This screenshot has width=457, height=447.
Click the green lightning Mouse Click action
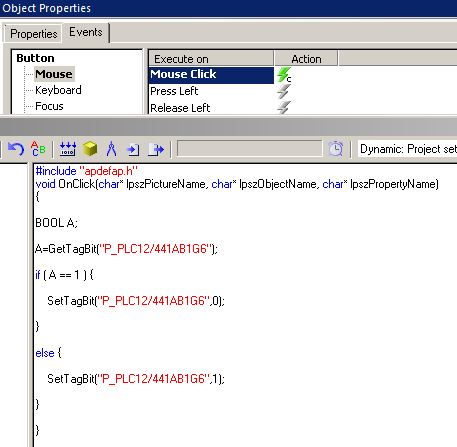click(x=284, y=75)
